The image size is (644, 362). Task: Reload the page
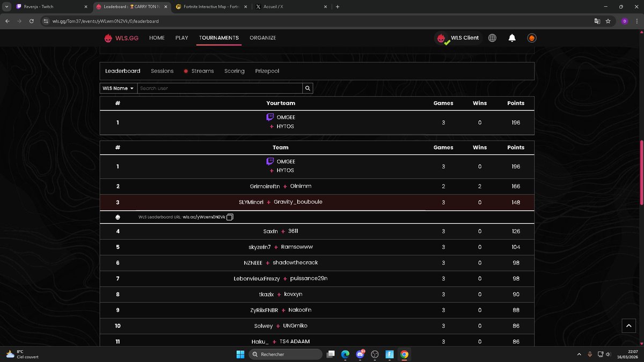click(x=32, y=21)
